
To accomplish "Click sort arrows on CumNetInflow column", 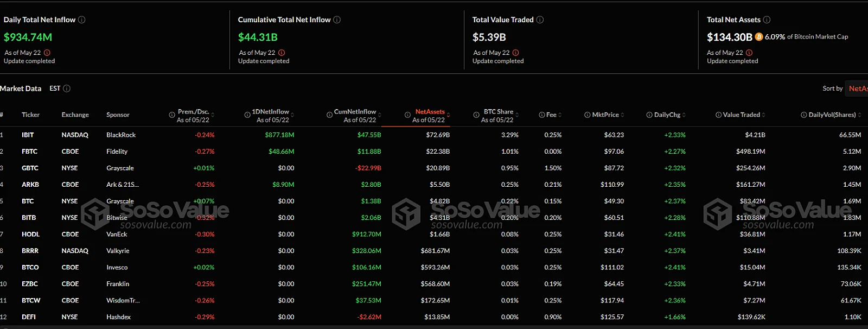I will (x=379, y=115).
